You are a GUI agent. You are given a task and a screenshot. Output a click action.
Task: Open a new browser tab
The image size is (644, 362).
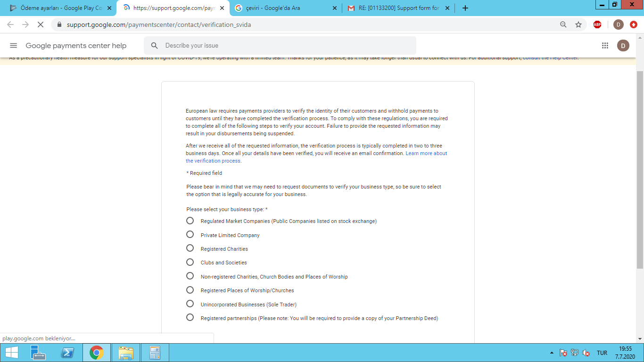pyautogui.click(x=465, y=8)
